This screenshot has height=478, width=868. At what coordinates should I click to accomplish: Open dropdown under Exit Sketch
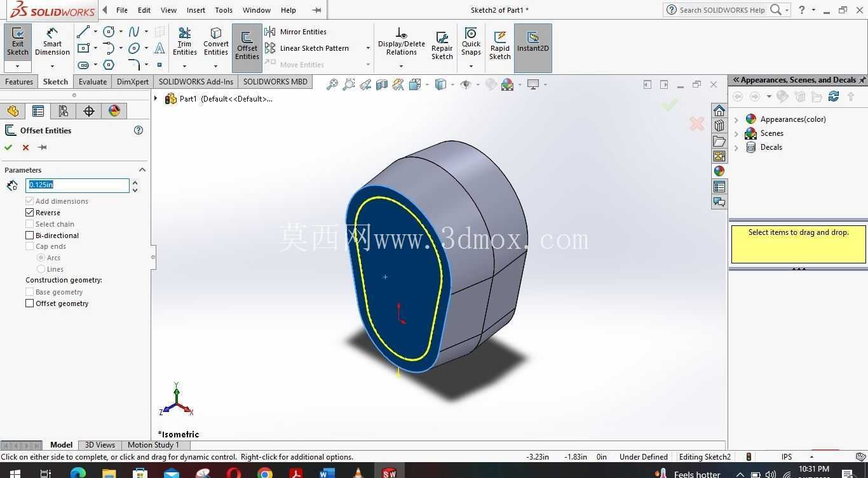click(18, 66)
